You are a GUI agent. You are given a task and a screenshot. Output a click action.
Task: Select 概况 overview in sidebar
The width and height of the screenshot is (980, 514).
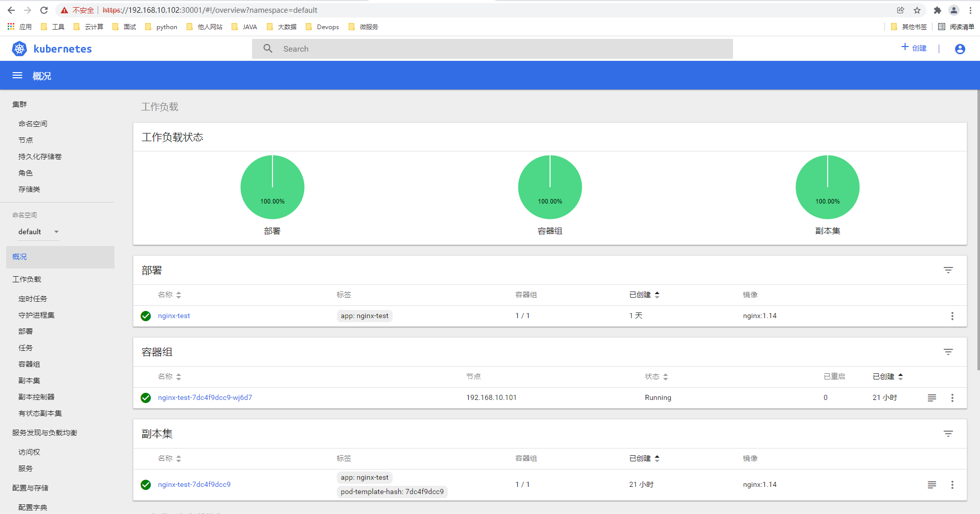(x=60, y=257)
